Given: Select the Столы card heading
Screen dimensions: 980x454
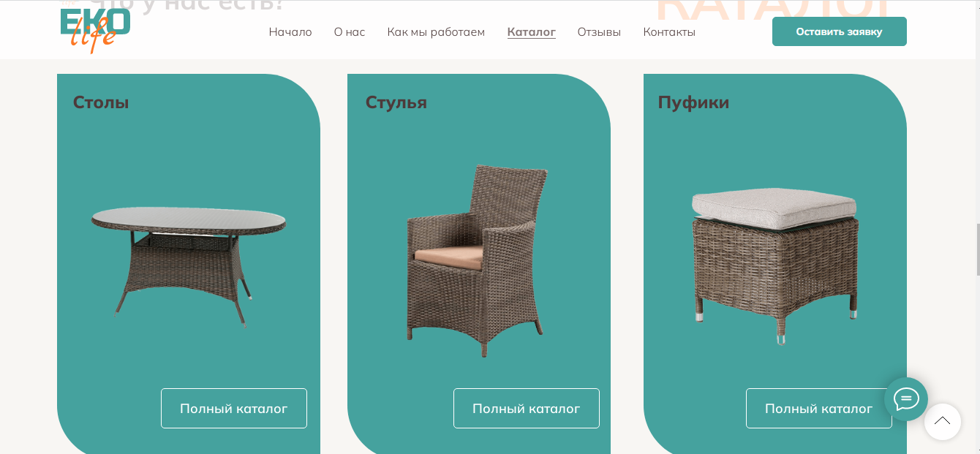Looking at the screenshot, I should (101, 102).
